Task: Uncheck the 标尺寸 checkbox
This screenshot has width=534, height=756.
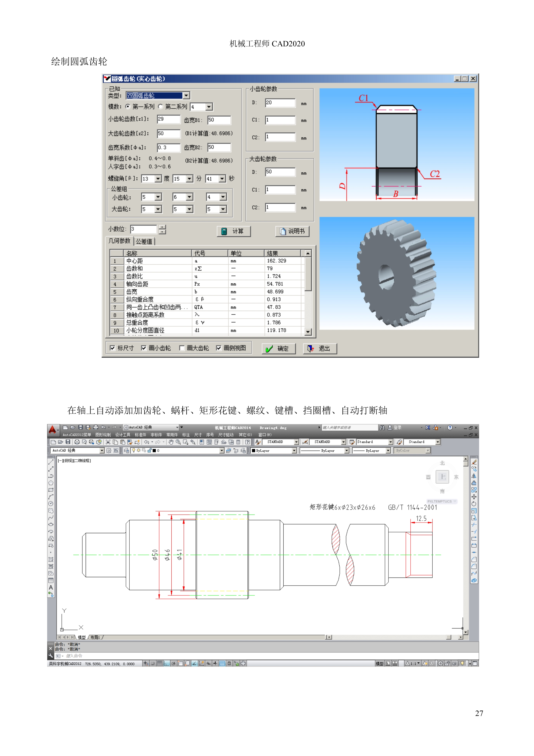Action: point(113,348)
